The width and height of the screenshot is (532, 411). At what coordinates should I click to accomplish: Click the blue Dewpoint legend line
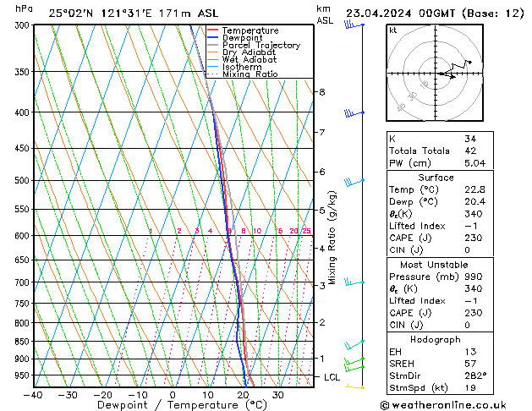coord(212,37)
